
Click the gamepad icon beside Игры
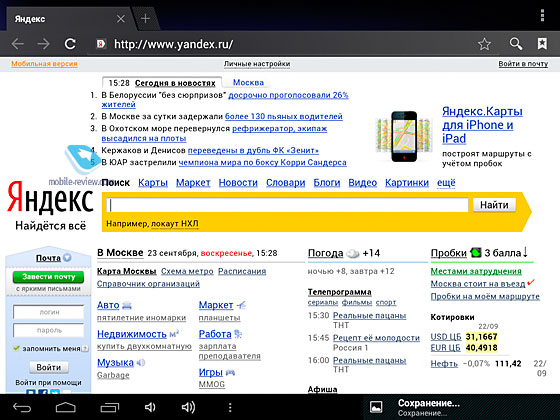[230, 372]
